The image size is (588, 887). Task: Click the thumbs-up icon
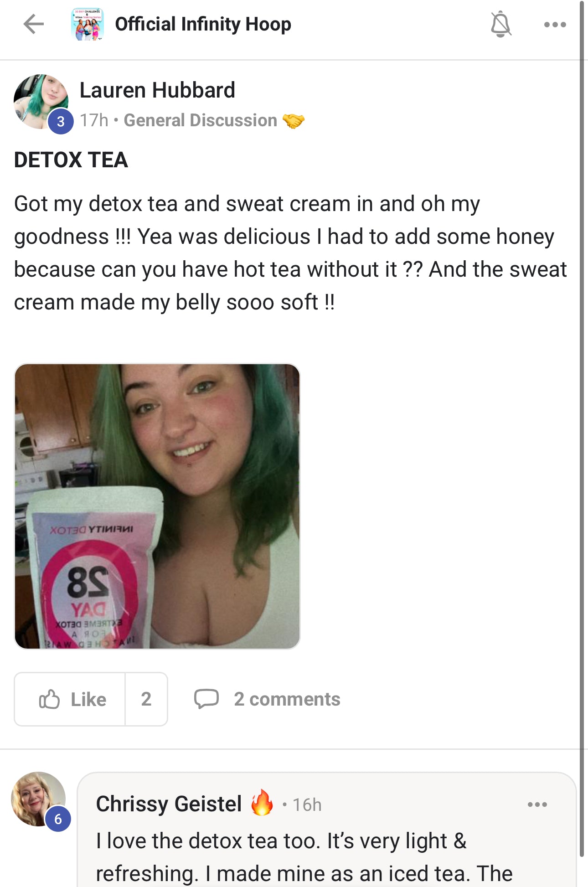tap(49, 699)
